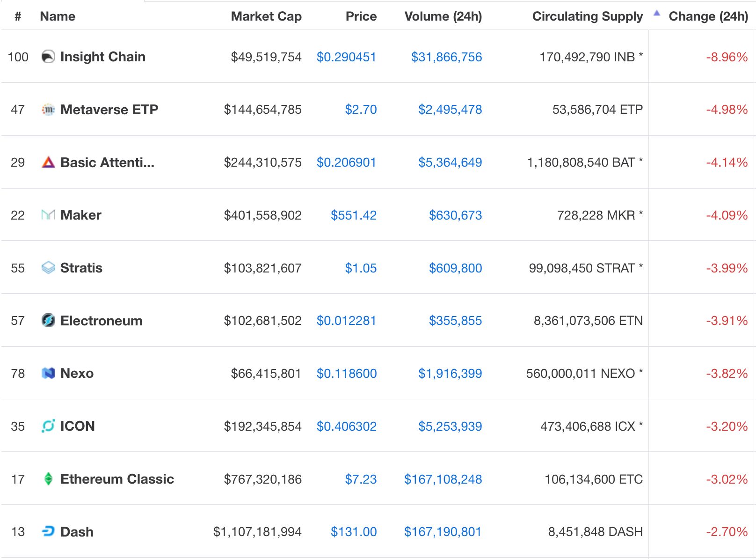The image size is (756, 559).
Task: Click the Electroneum coin logo
Action: click(48, 321)
